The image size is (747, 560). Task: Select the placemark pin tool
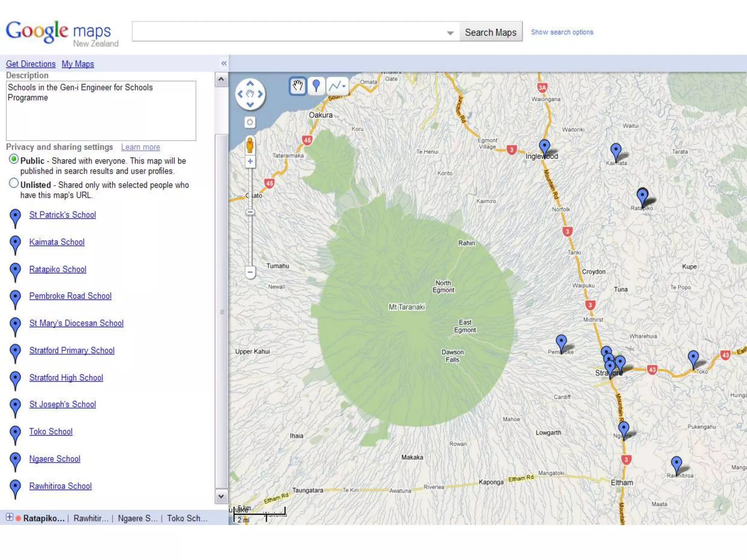(x=316, y=86)
